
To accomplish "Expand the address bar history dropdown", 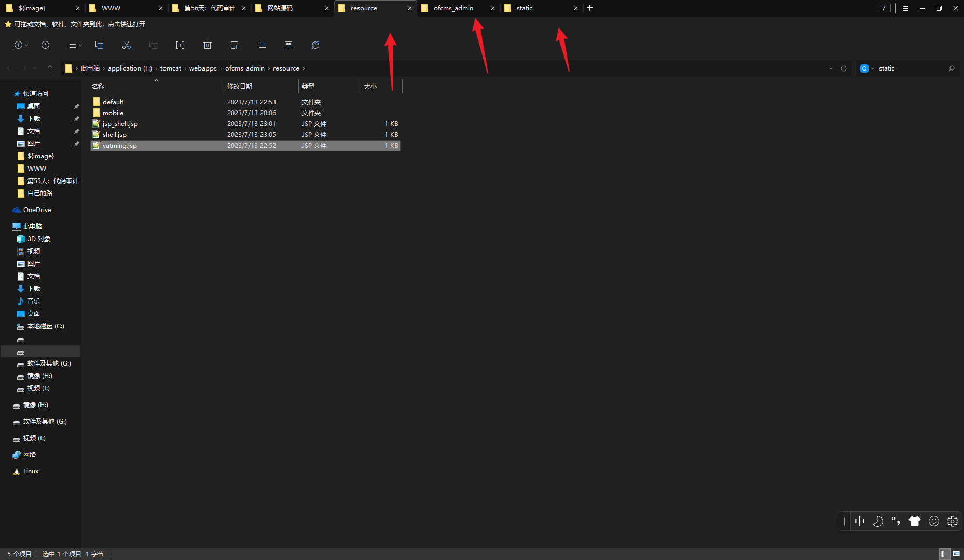I will [831, 68].
